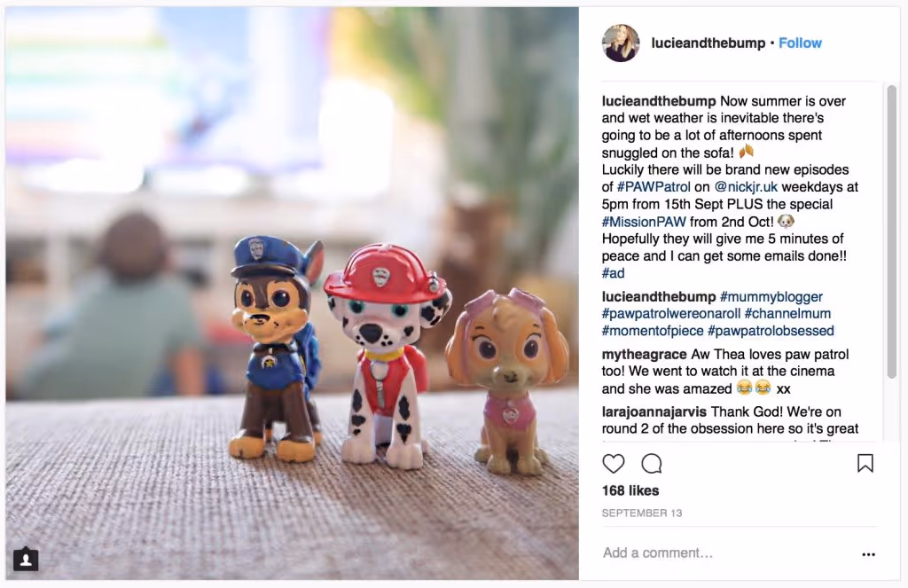
Task: Visit the @nickjr.uk profile mention
Action: click(746, 187)
